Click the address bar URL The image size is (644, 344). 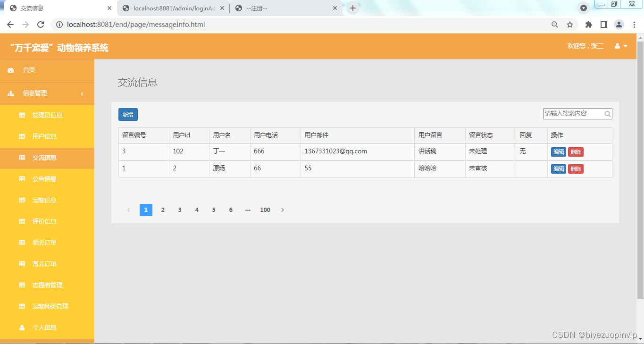pyautogui.click(x=136, y=25)
